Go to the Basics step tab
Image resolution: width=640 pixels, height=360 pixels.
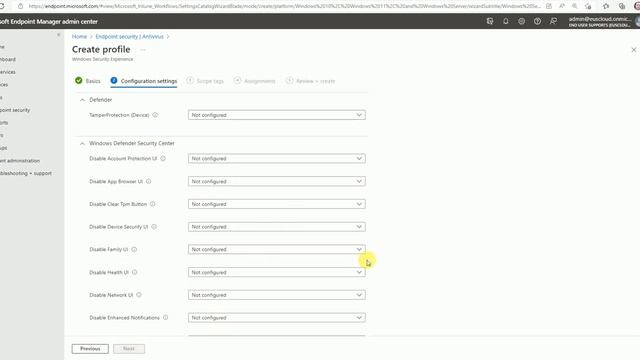88,81
